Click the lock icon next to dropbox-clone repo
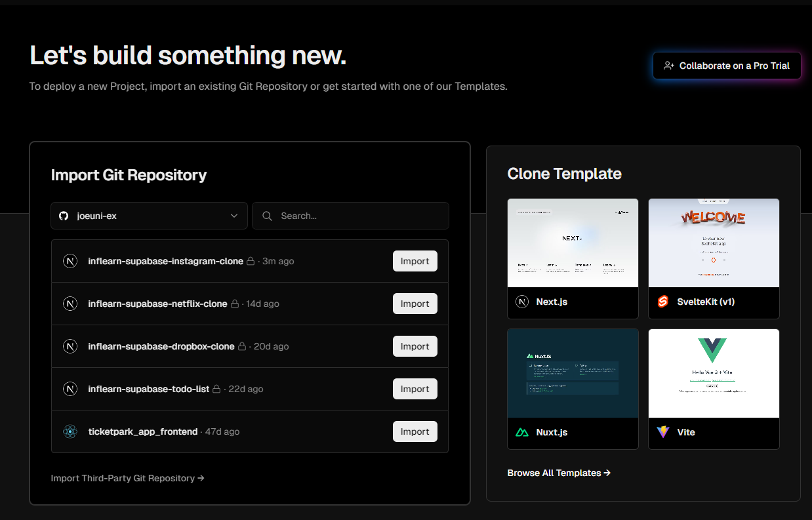 click(x=242, y=346)
